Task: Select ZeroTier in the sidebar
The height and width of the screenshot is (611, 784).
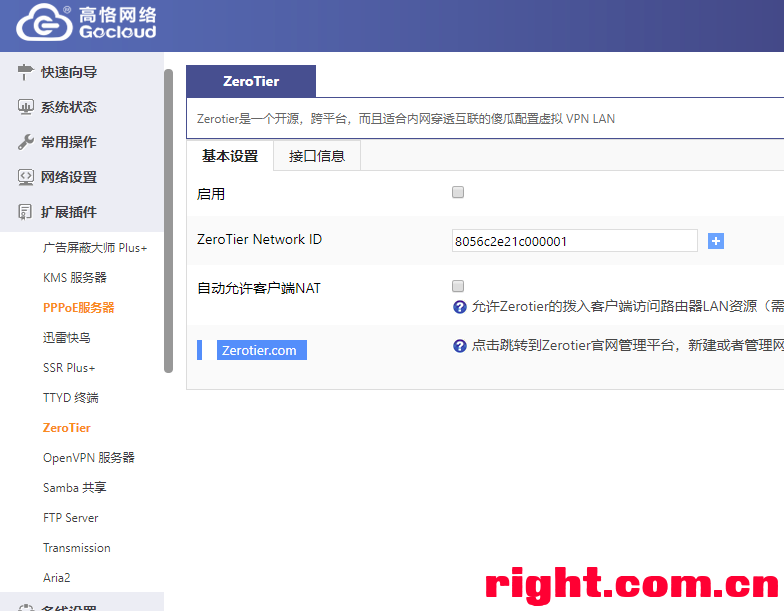Action: (66, 428)
